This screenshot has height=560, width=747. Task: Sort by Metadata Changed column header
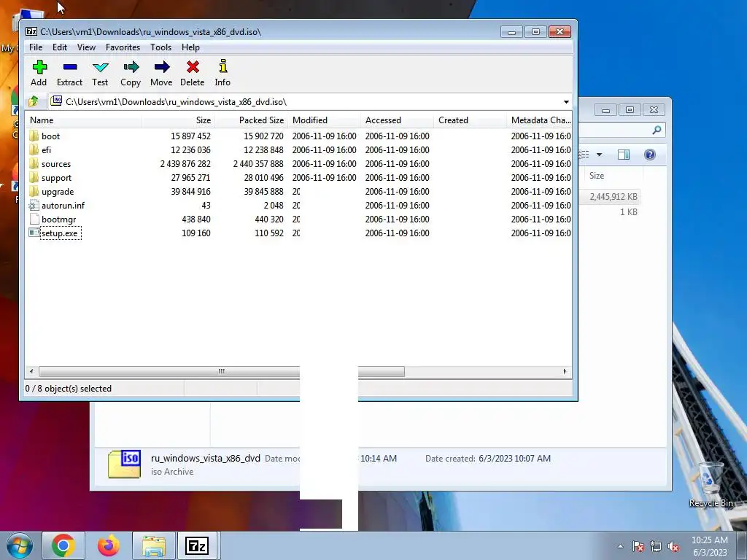pos(539,120)
